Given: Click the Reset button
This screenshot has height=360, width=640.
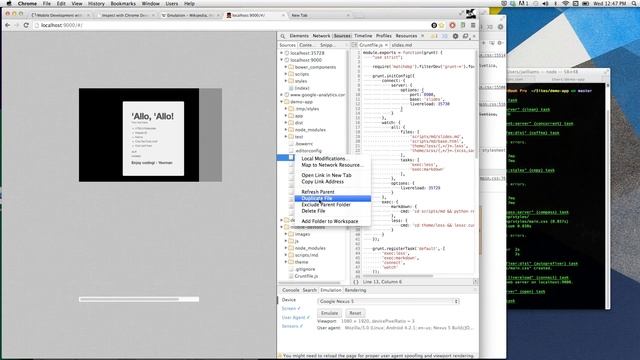Looking at the screenshot, I should click(355, 313).
